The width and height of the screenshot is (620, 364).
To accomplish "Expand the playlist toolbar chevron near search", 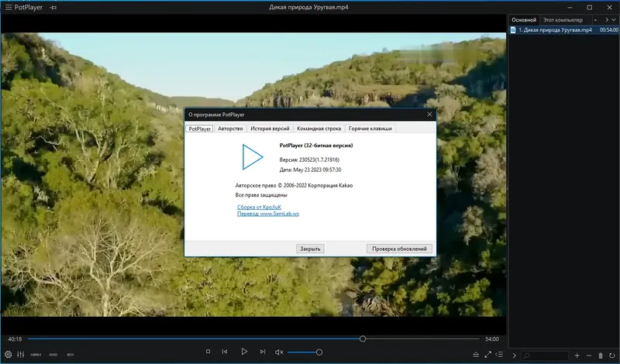I will pos(514,355).
